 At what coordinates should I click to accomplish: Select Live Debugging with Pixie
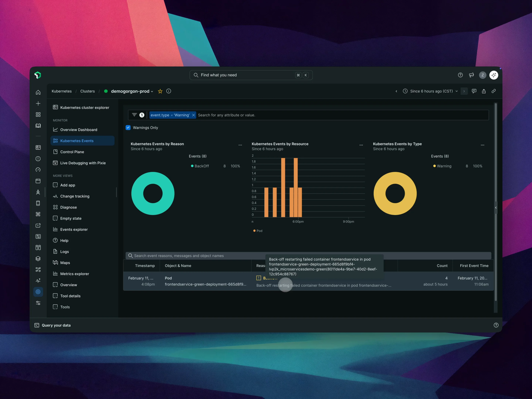[x=83, y=163]
